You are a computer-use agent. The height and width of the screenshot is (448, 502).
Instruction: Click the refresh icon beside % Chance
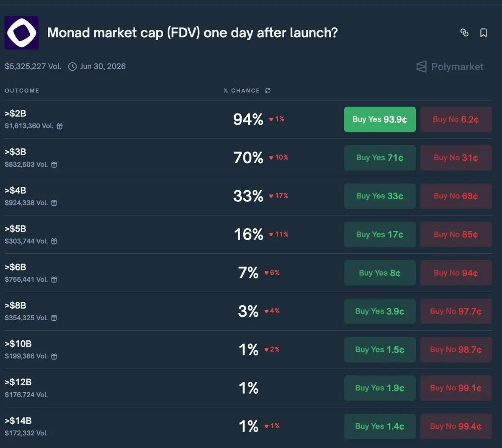[268, 90]
